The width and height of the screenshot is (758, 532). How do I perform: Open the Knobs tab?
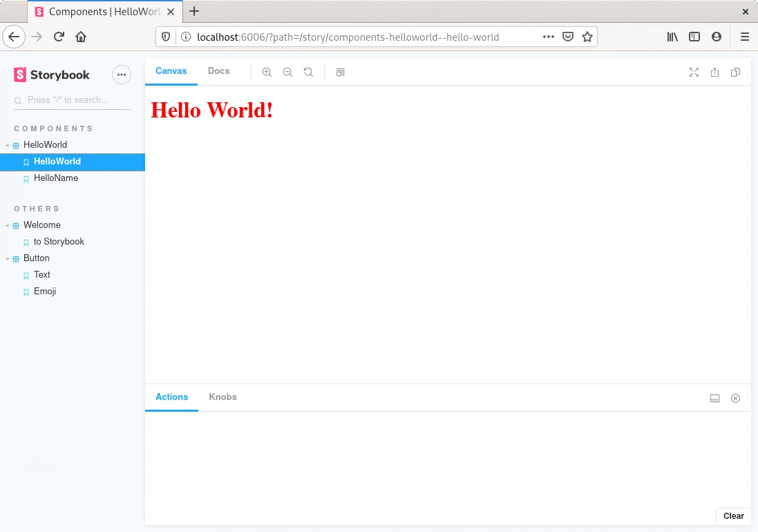pyautogui.click(x=222, y=397)
